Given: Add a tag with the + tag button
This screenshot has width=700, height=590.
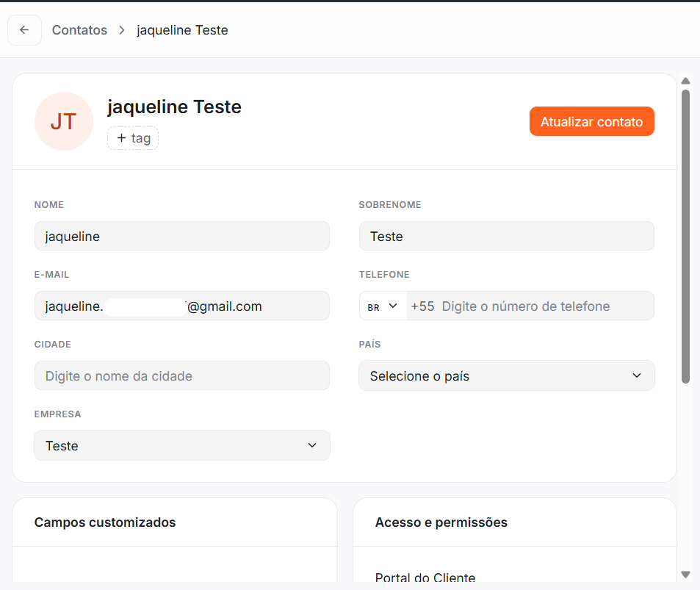Looking at the screenshot, I should pos(133,138).
